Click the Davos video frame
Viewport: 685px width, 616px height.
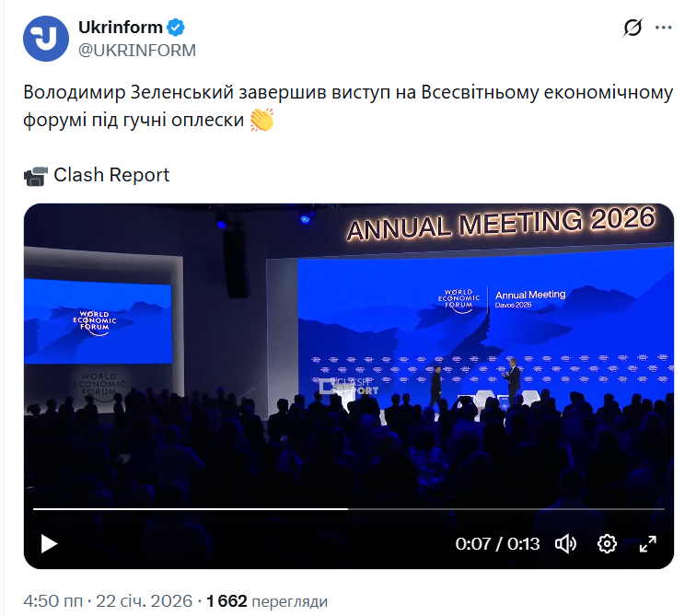click(x=348, y=350)
